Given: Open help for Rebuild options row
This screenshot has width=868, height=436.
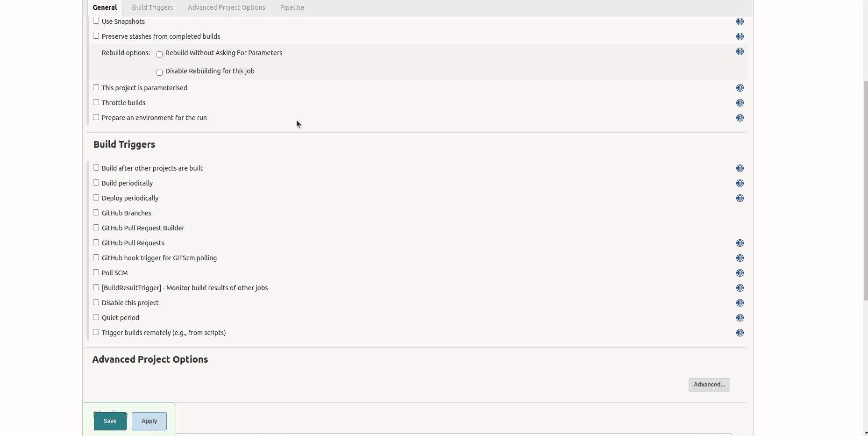Looking at the screenshot, I should coord(740,51).
